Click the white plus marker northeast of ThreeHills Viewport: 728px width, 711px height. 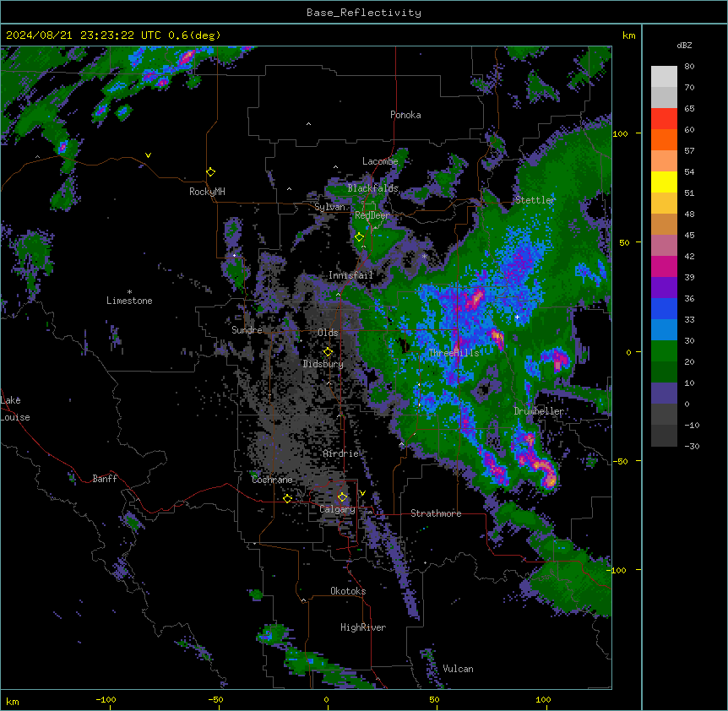pos(517,317)
